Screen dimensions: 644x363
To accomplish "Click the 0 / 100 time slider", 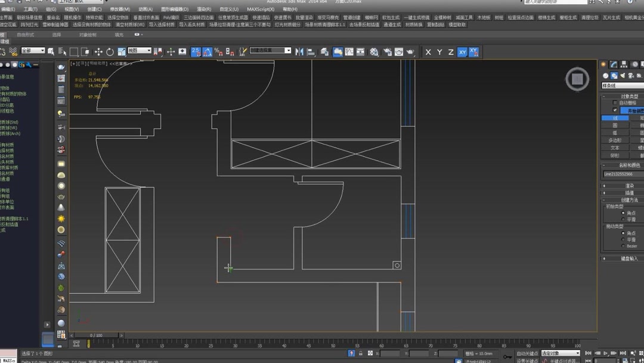I will [x=95, y=336].
